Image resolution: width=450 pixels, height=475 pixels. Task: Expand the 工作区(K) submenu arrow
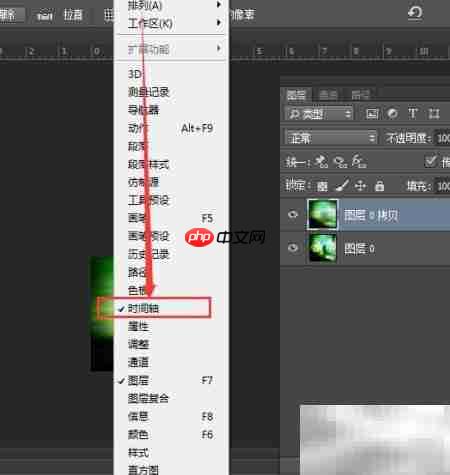pos(219,23)
